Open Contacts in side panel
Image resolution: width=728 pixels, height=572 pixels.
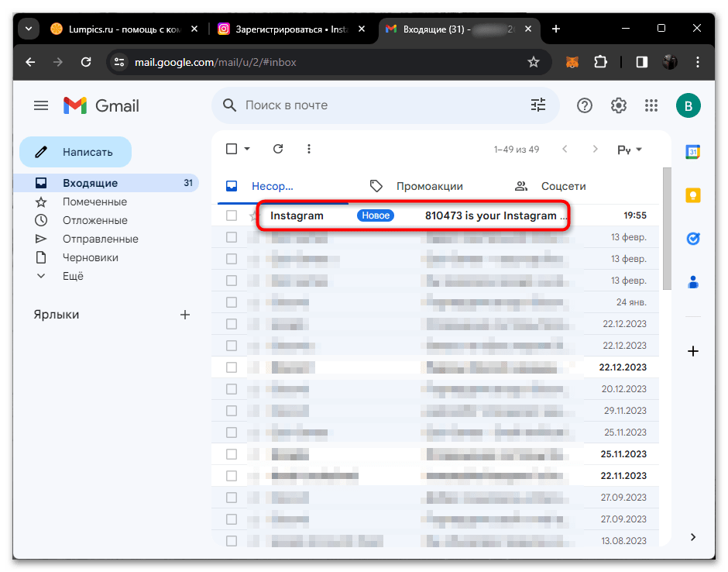coord(692,282)
